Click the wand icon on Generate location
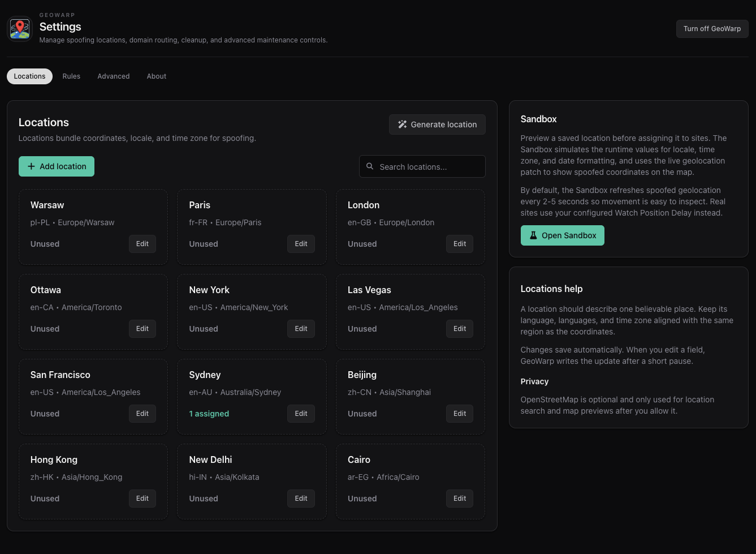 click(402, 124)
